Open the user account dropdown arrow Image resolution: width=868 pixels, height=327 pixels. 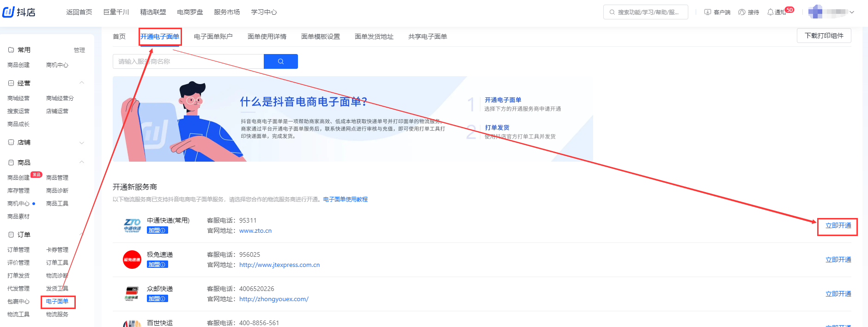tap(852, 12)
